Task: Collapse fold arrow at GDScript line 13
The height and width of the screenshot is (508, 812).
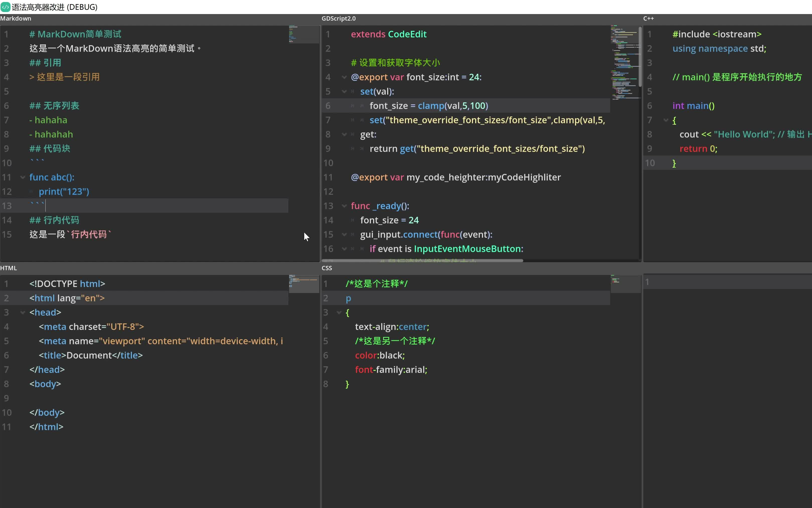Action: 344,206
